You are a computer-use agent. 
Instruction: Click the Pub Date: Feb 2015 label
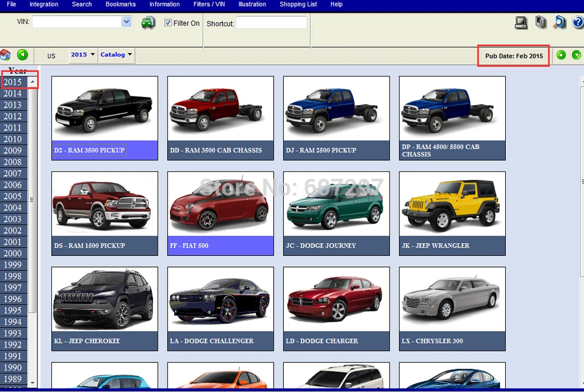coord(514,56)
